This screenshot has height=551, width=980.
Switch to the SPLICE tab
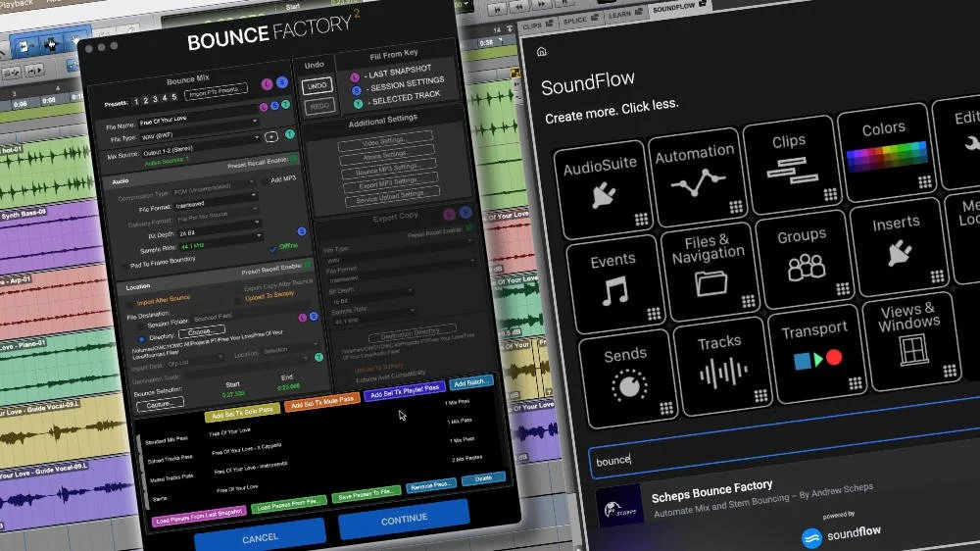click(x=579, y=20)
